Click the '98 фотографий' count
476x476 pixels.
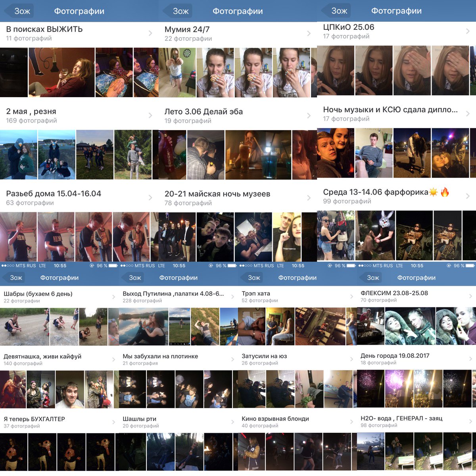pos(379,425)
